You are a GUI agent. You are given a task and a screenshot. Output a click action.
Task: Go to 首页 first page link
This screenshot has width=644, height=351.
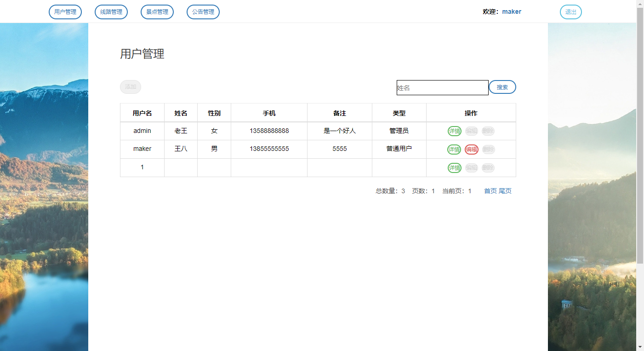coord(490,191)
